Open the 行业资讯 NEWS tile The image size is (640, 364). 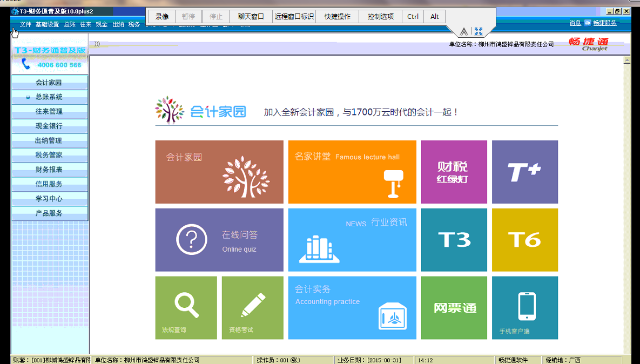tap(352, 240)
